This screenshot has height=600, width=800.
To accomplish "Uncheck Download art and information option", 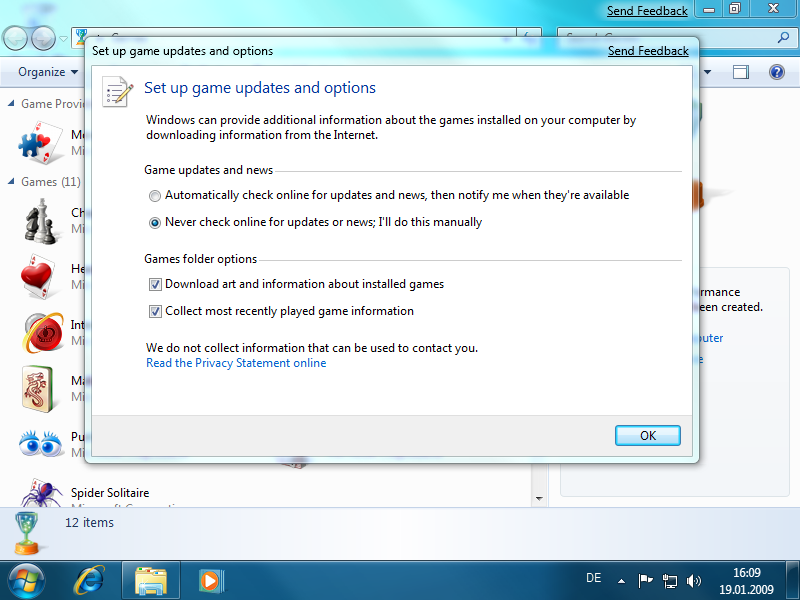I will pos(155,285).
